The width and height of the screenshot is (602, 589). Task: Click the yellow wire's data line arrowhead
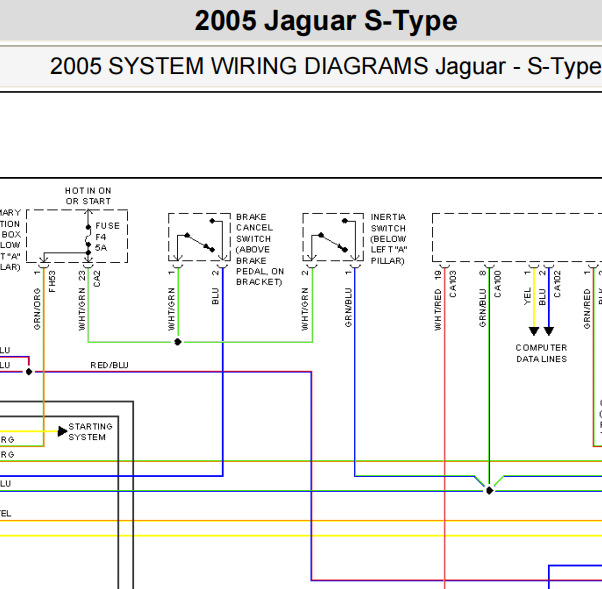point(534,331)
